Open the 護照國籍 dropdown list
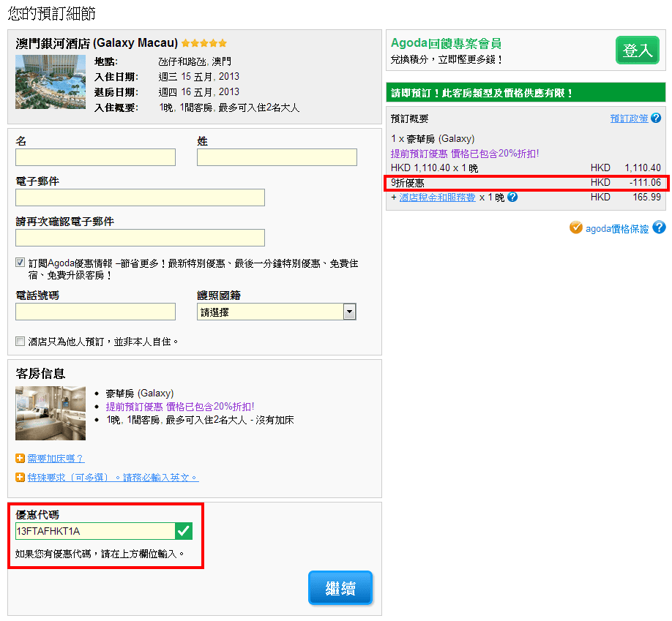672x621 pixels. (x=349, y=312)
